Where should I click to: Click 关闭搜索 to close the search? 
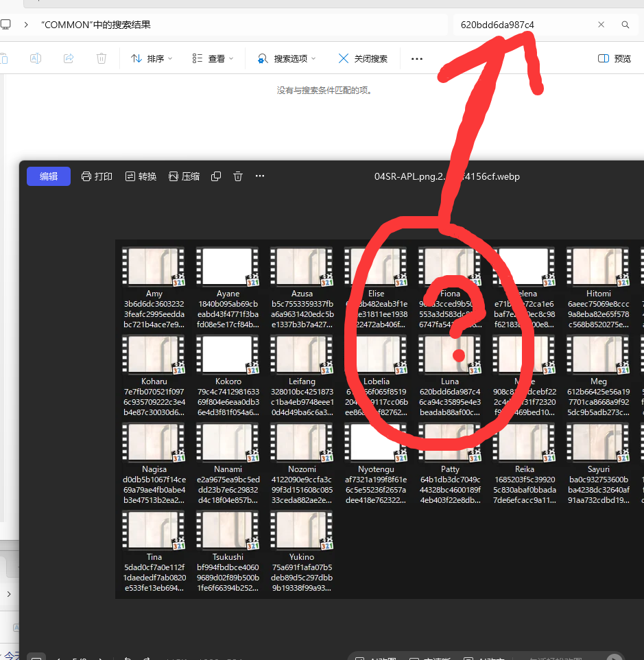pos(363,58)
